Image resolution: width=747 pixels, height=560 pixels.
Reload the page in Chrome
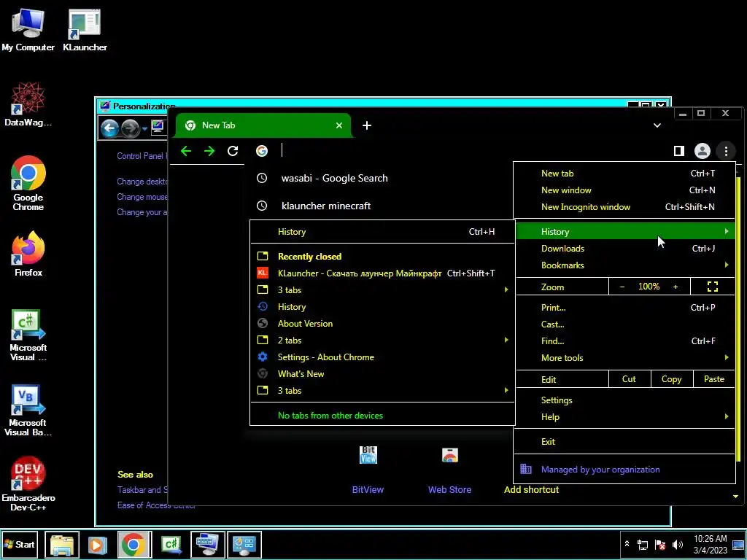(233, 151)
